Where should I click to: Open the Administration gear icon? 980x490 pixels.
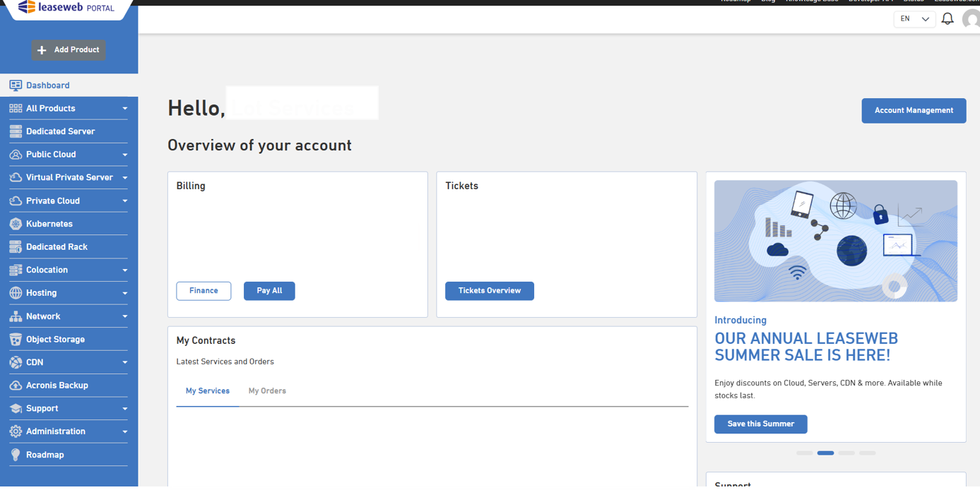16,431
